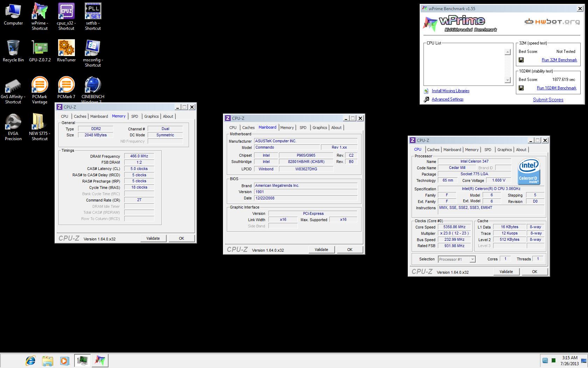The width and height of the screenshot is (588, 368).
Task: Open the EVGA Precision icon
Action: (x=13, y=127)
